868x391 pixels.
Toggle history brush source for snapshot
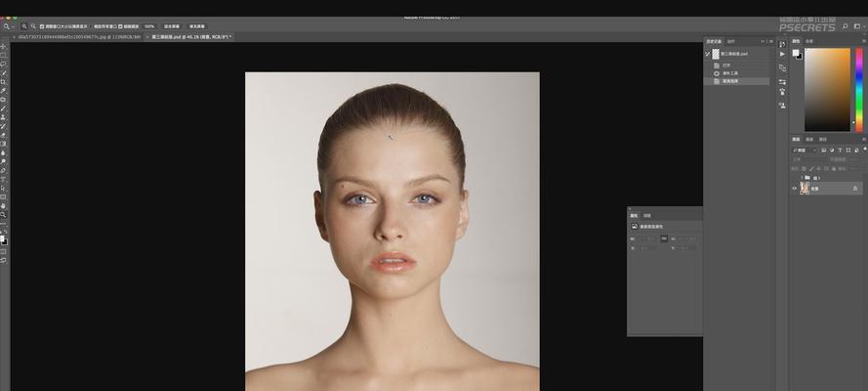708,54
